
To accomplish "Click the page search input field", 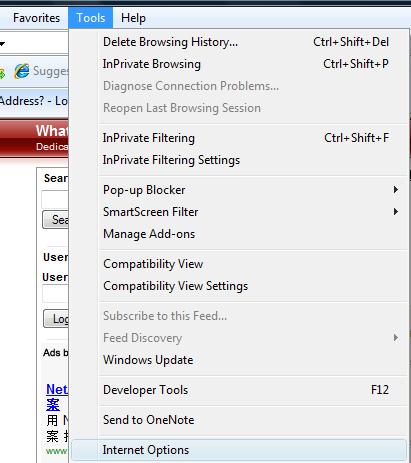I will pyautogui.click(x=55, y=200).
